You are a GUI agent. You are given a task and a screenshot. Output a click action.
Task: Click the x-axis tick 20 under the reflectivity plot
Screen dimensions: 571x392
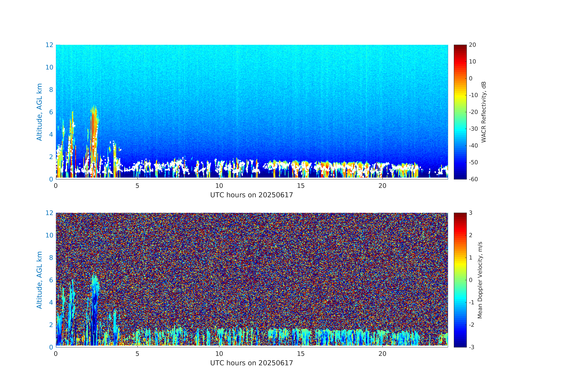pyautogui.click(x=382, y=186)
